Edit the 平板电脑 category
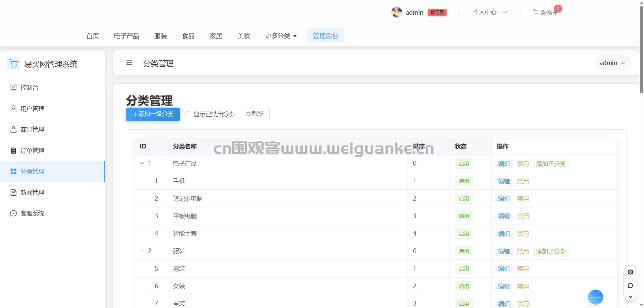The width and height of the screenshot is (644, 308). pos(504,216)
